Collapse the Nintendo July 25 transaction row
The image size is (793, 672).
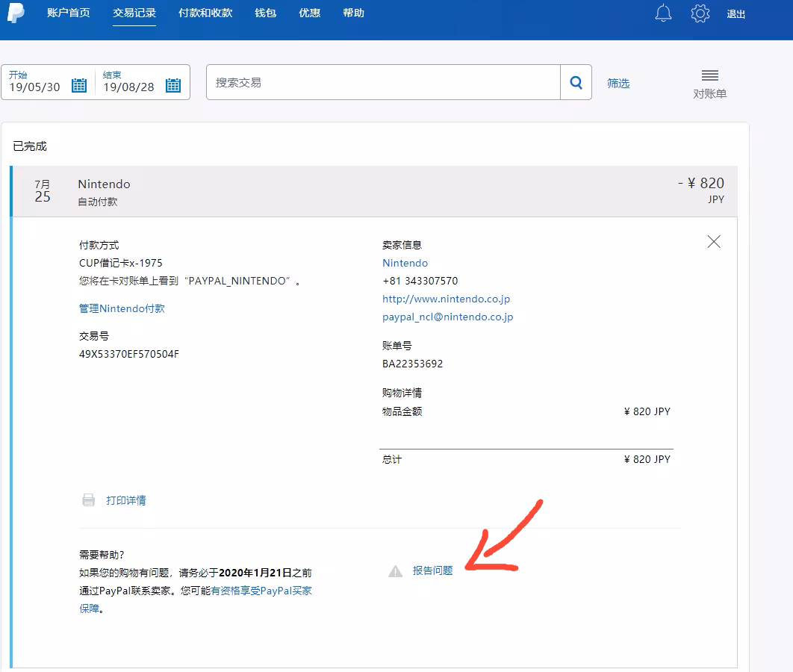375,191
